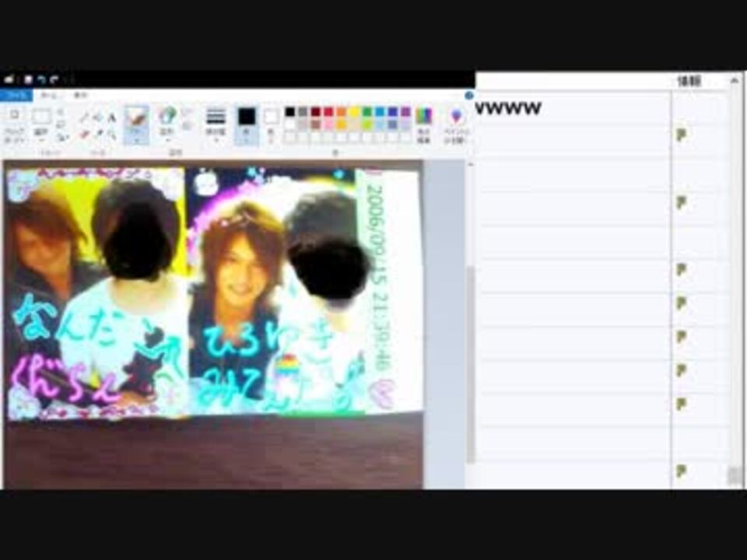Pick the turquoise blue palette swatch
Screen dimensions: 747x560
(380, 112)
